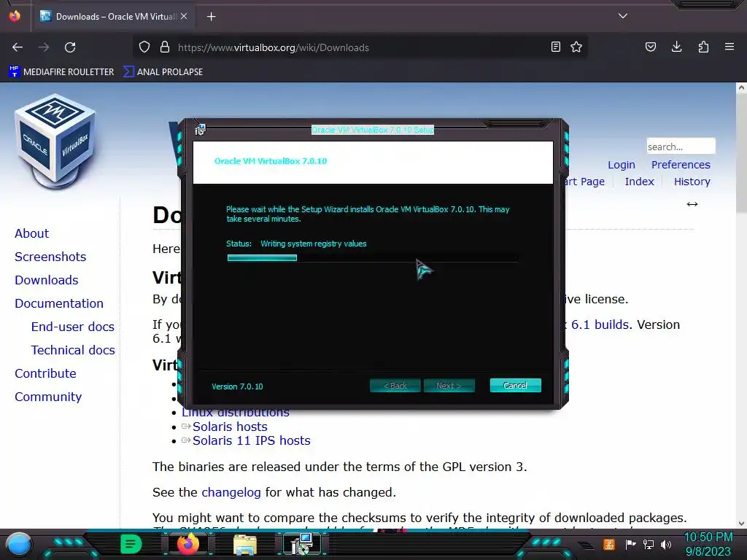Click the disabled Next button in setup

click(x=449, y=386)
